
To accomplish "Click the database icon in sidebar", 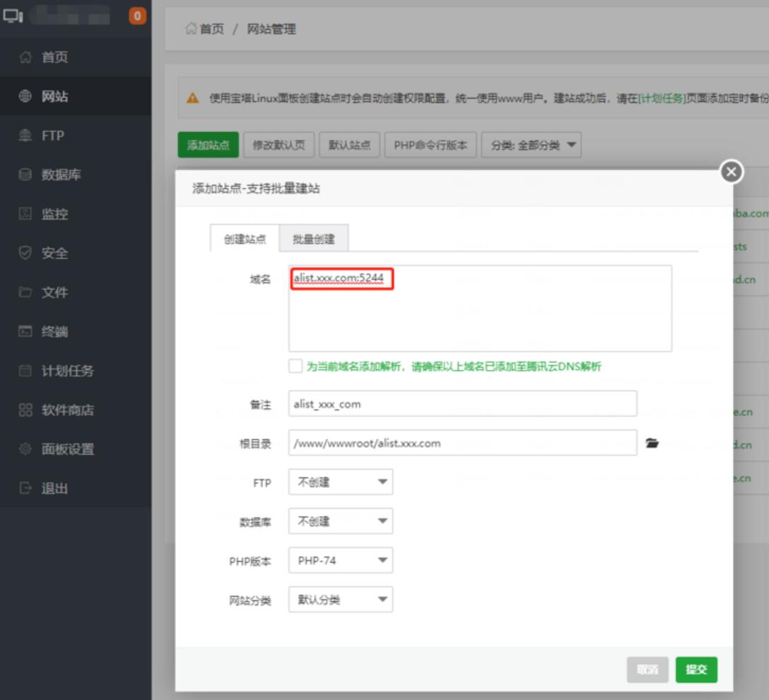I will tap(25, 175).
